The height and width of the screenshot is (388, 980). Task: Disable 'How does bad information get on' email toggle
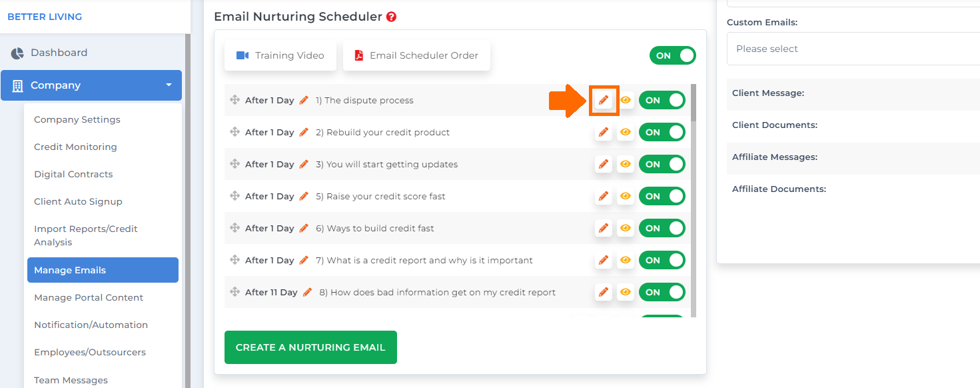pyautogui.click(x=662, y=292)
